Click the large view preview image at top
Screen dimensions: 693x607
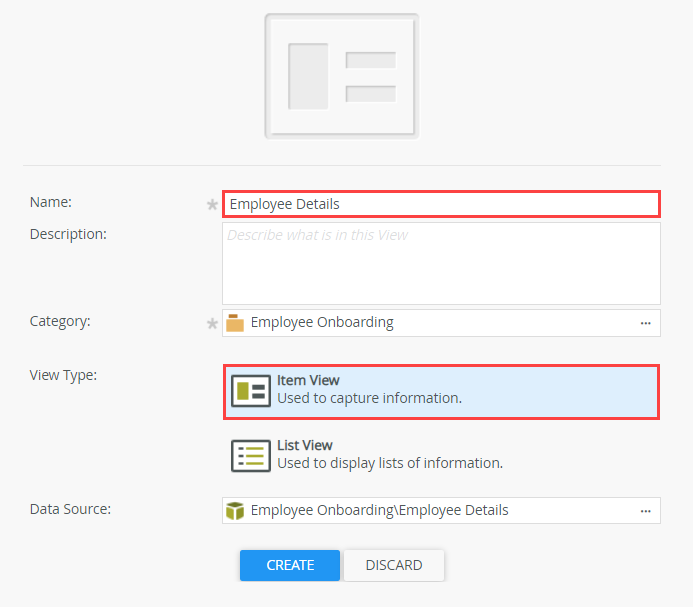pos(341,76)
